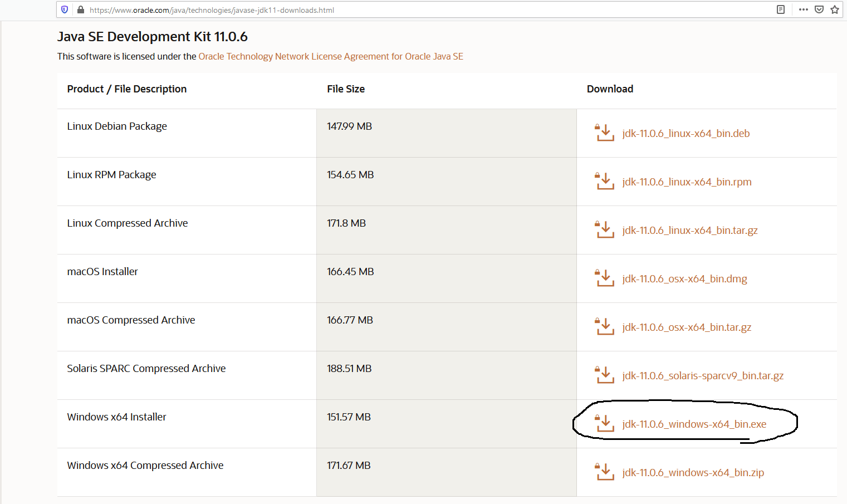Download jdk-11.0.6_solaris-sparcv9_bin.tar.gz via its link

point(703,376)
